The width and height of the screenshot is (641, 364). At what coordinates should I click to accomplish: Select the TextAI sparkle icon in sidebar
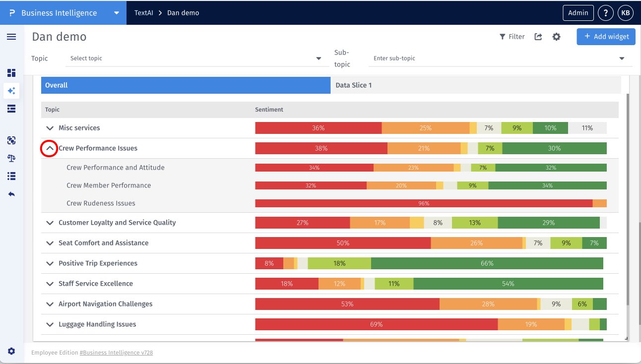(11, 91)
